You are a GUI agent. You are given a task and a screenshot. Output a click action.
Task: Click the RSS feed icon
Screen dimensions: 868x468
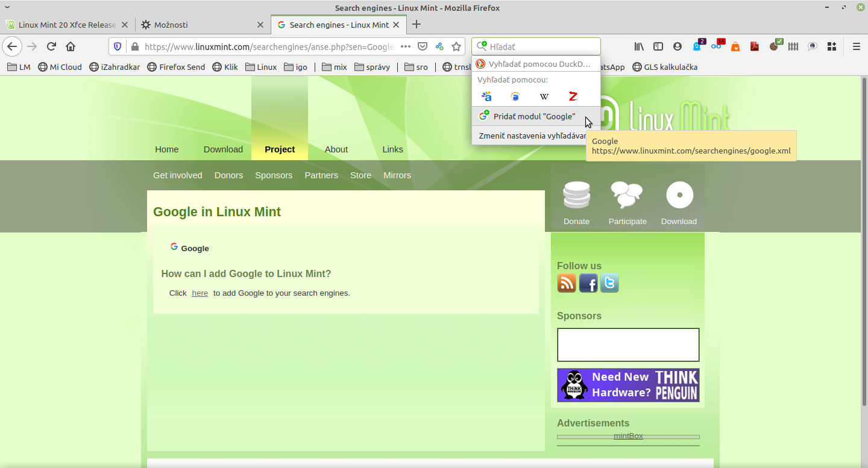click(x=567, y=283)
